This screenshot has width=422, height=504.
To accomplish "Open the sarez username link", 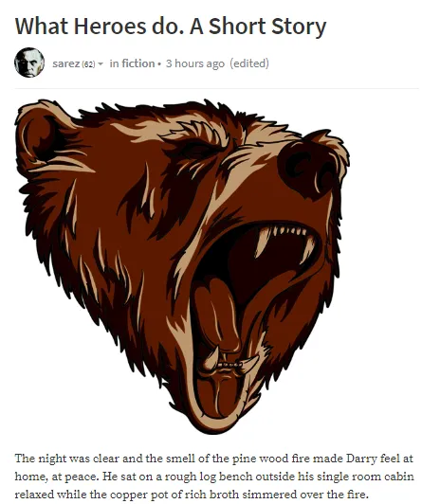I will (66, 63).
